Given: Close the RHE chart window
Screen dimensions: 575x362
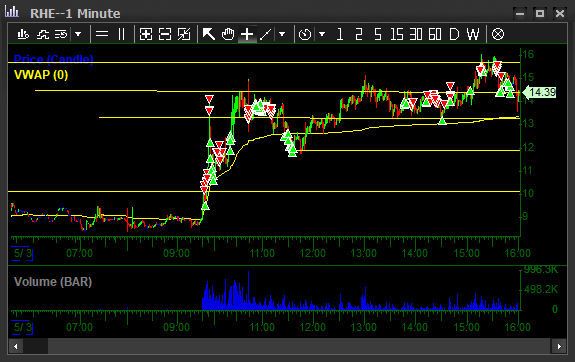Looking at the screenshot, I should point(560,14).
